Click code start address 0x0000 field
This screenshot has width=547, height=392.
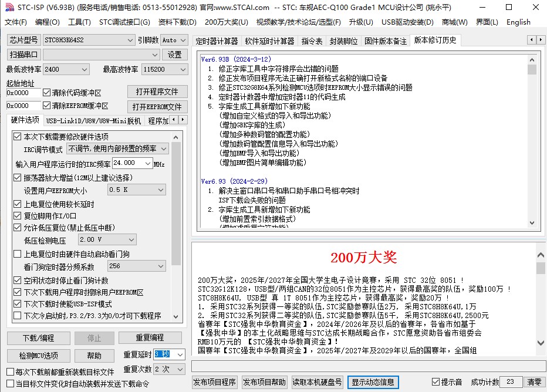pyautogui.click(x=23, y=93)
